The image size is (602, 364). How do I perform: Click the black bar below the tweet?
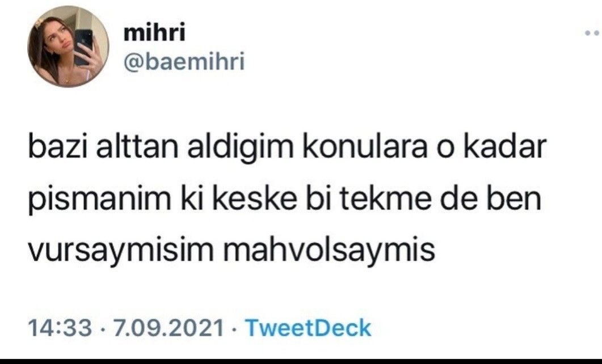tap(301, 361)
